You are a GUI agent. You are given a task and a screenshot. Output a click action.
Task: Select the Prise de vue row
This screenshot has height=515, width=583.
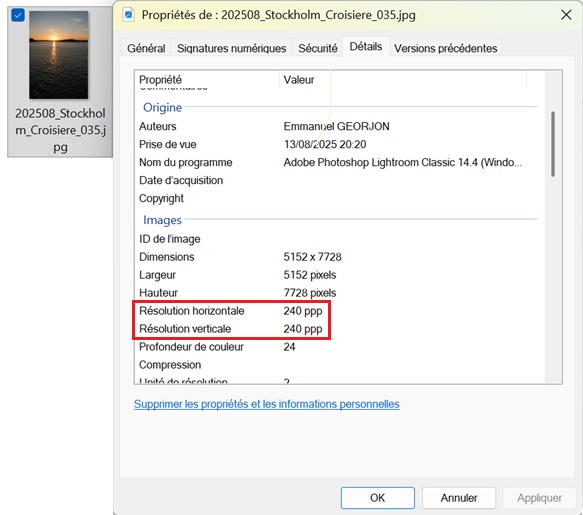(336, 144)
